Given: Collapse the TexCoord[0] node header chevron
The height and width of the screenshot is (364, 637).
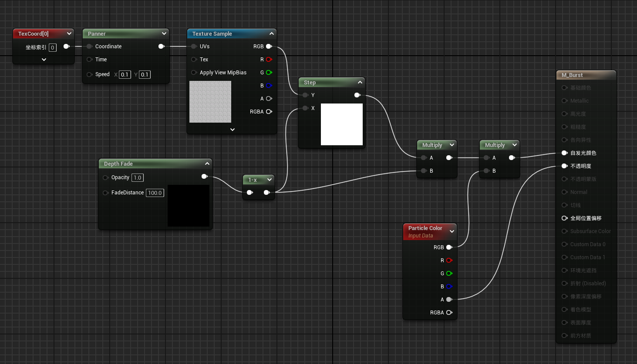Looking at the screenshot, I should pyautogui.click(x=69, y=33).
